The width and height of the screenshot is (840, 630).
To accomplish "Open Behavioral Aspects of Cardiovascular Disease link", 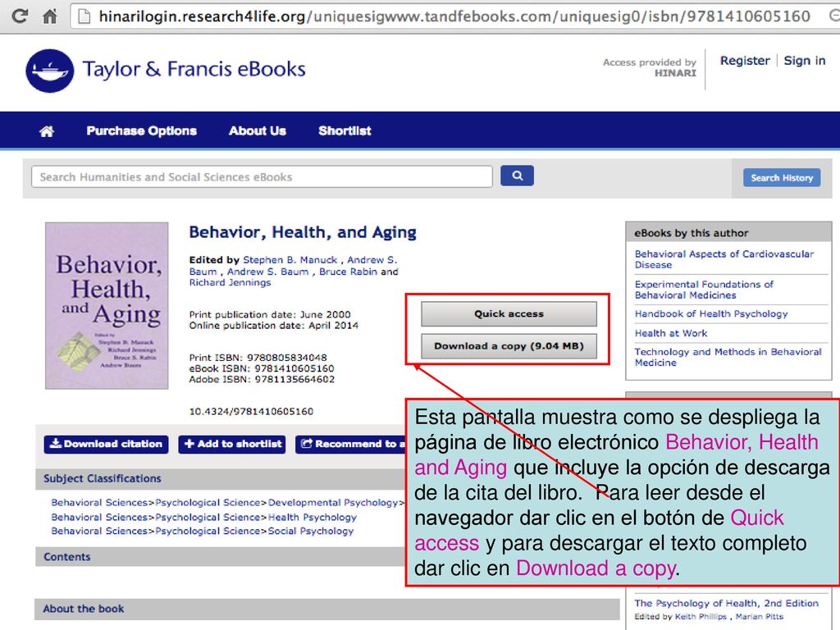I will point(724,259).
